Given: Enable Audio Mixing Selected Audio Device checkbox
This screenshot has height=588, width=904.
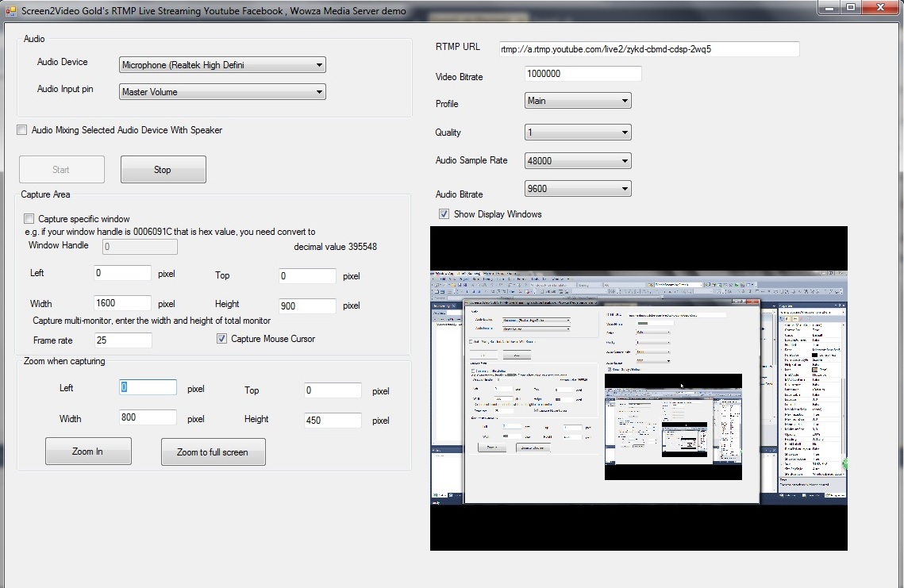Looking at the screenshot, I should coord(22,130).
